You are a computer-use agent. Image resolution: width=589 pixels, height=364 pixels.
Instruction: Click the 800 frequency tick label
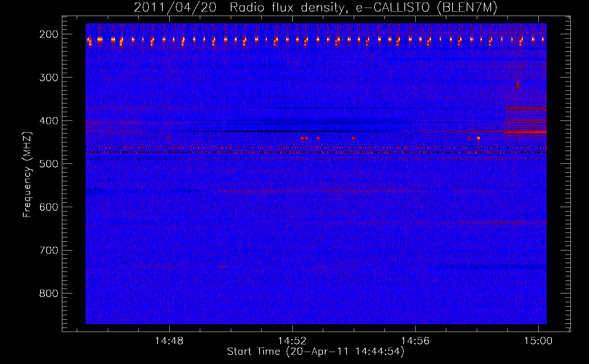[49, 293]
